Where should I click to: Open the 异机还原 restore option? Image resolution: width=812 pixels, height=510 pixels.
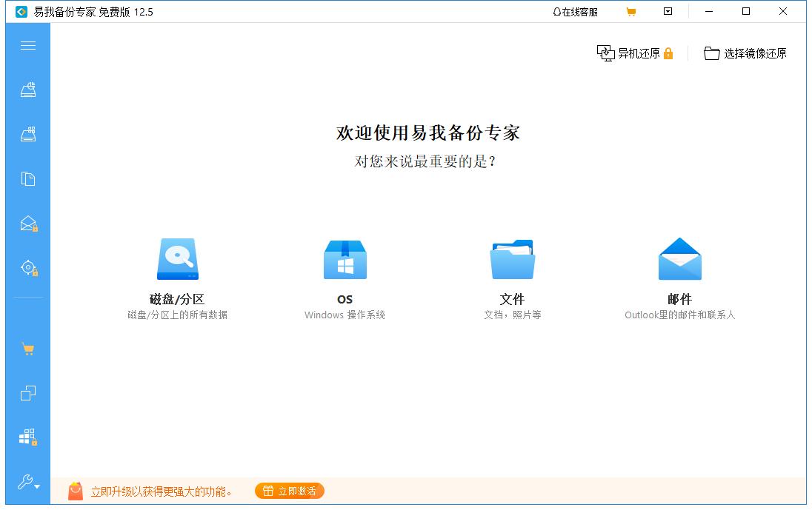click(633, 53)
